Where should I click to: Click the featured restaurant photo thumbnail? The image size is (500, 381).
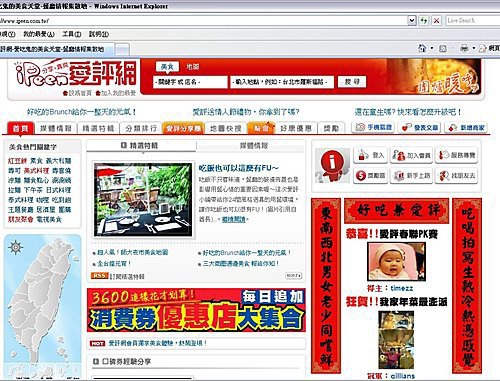[x=143, y=200]
